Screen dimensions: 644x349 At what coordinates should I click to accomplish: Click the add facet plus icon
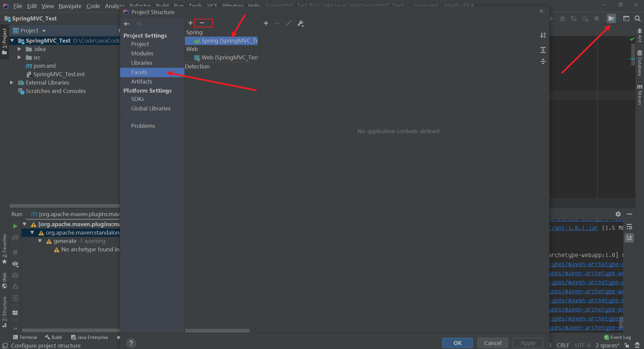pos(190,23)
